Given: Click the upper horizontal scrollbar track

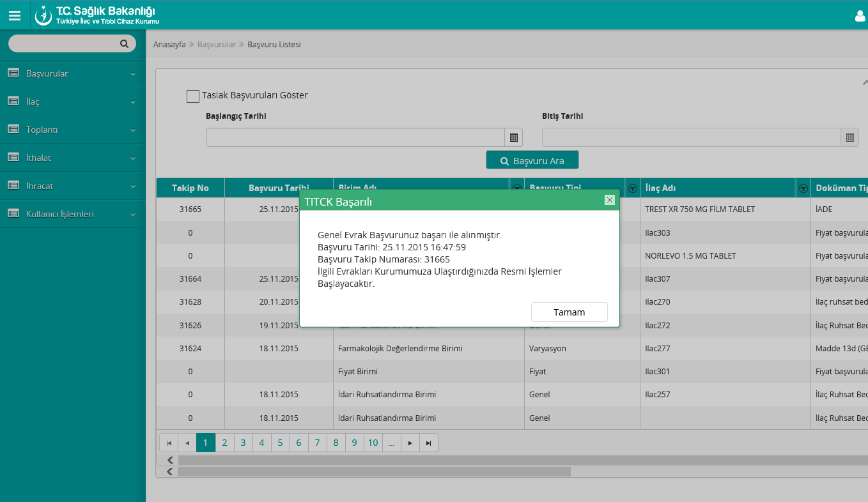Looking at the screenshot, I should tap(523, 460).
